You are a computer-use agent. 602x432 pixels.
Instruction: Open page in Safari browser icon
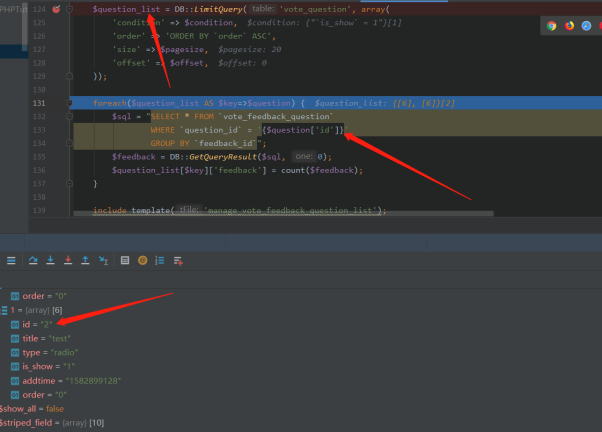[x=586, y=26]
